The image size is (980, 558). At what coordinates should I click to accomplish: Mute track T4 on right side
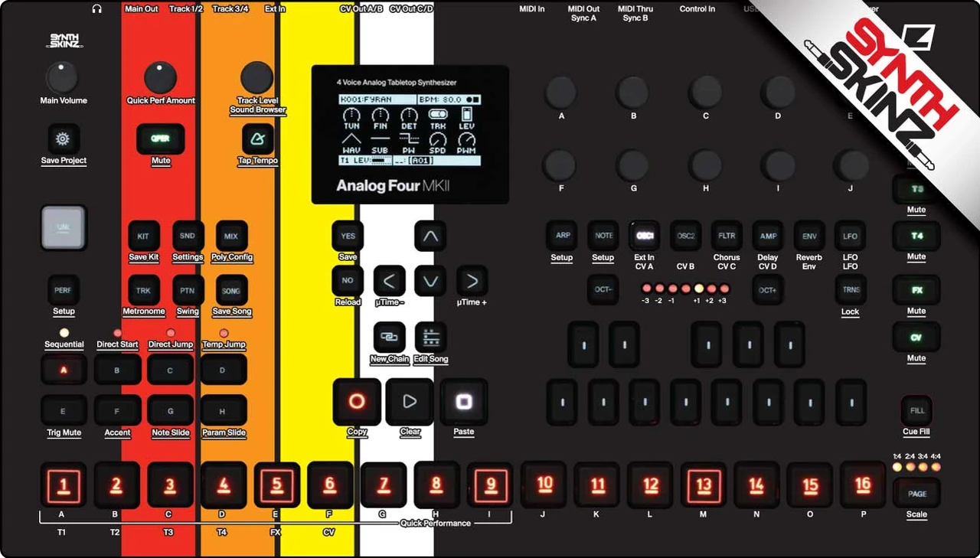coord(916,237)
